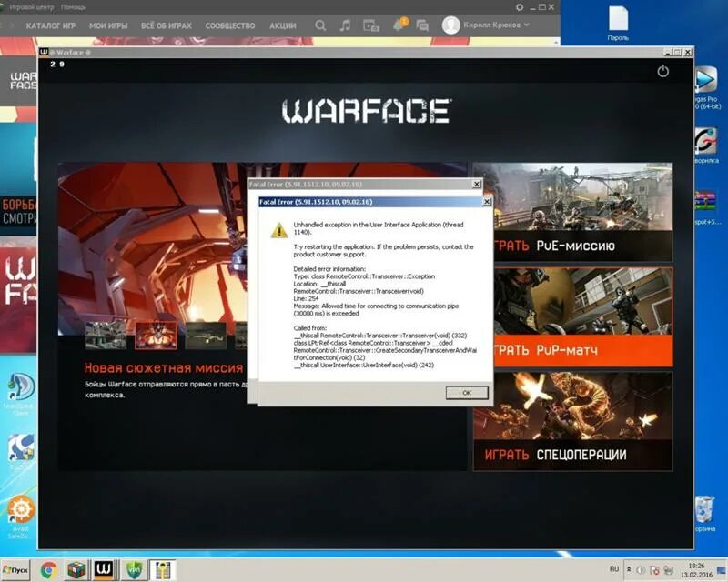Viewport: 728px width, 582px height.
Task: Click the key icon taskbar item
Action: point(163,570)
